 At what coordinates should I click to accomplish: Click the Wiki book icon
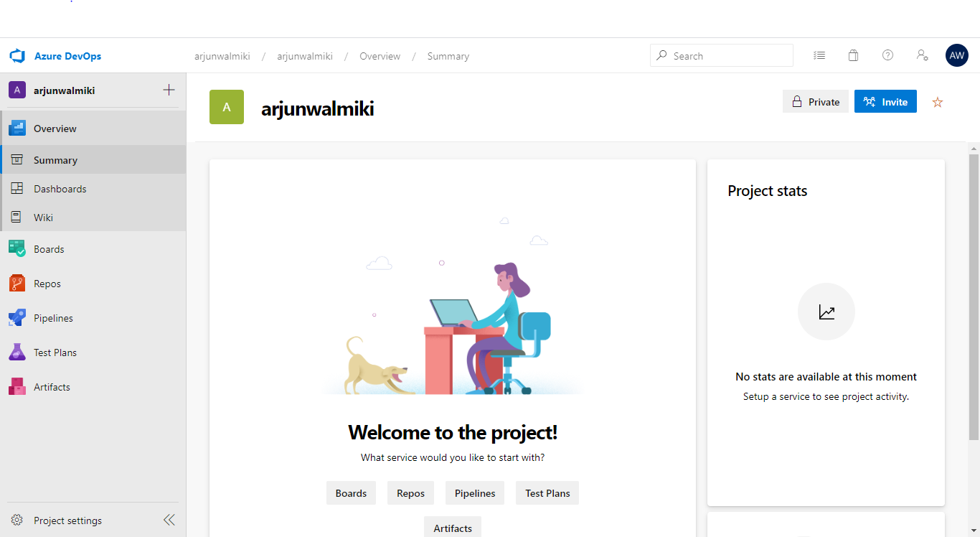(17, 217)
